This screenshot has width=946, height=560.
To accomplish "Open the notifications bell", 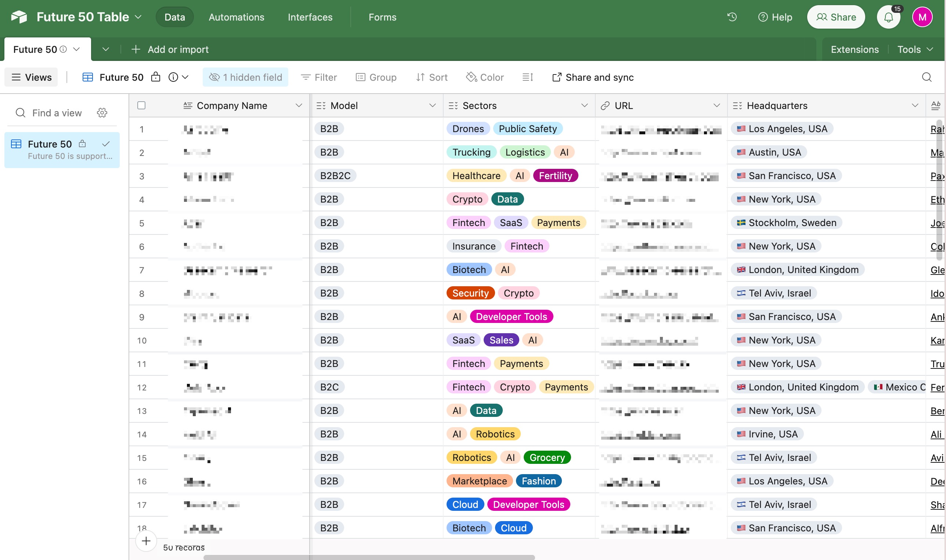I will click(x=888, y=17).
